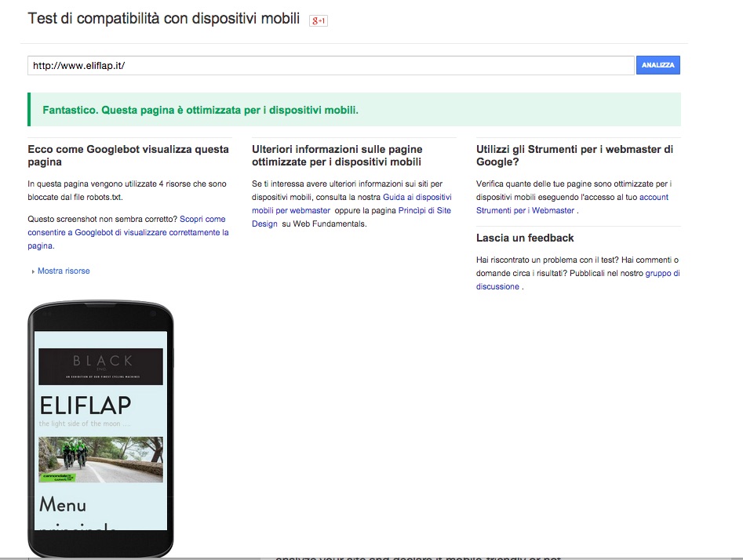Click the 'Ulteriori informazioni sulle pagine' heading
Viewport: 743px width, 560px height.
click(337, 155)
